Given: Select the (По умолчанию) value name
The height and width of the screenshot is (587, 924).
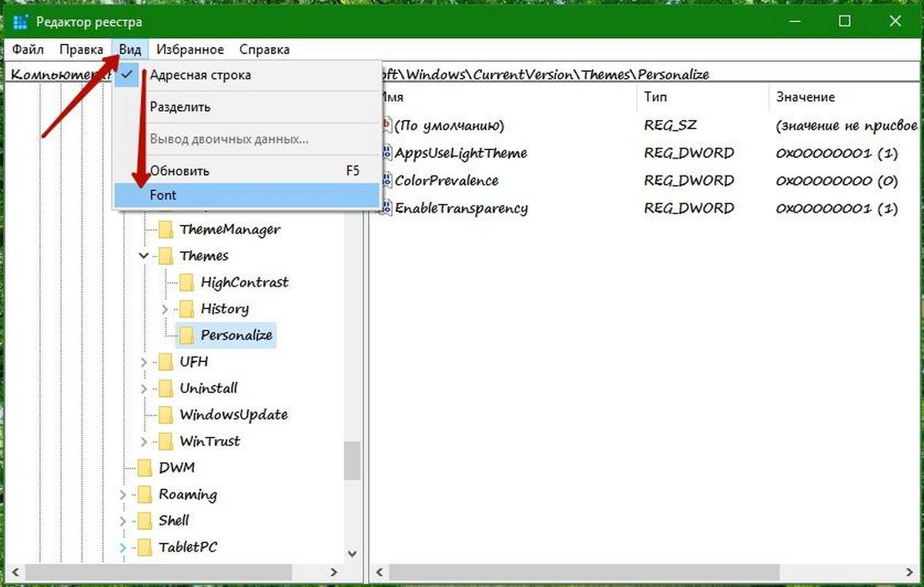Looking at the screenshot, I should pyautogui.click(x=449, y=126).
